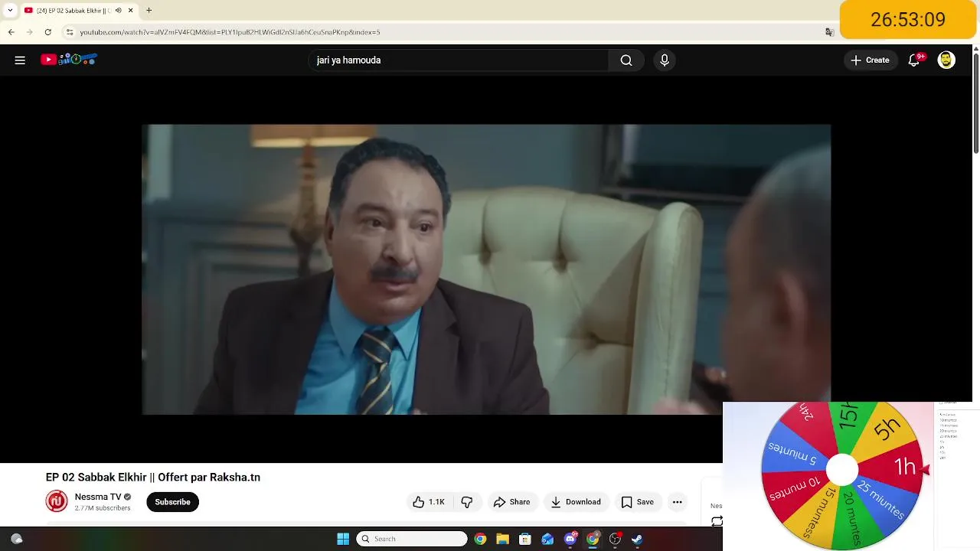Focus the YouTube search field with jari ya hamouda
This screenshot has height=551, width=980.
click(458, 60)
